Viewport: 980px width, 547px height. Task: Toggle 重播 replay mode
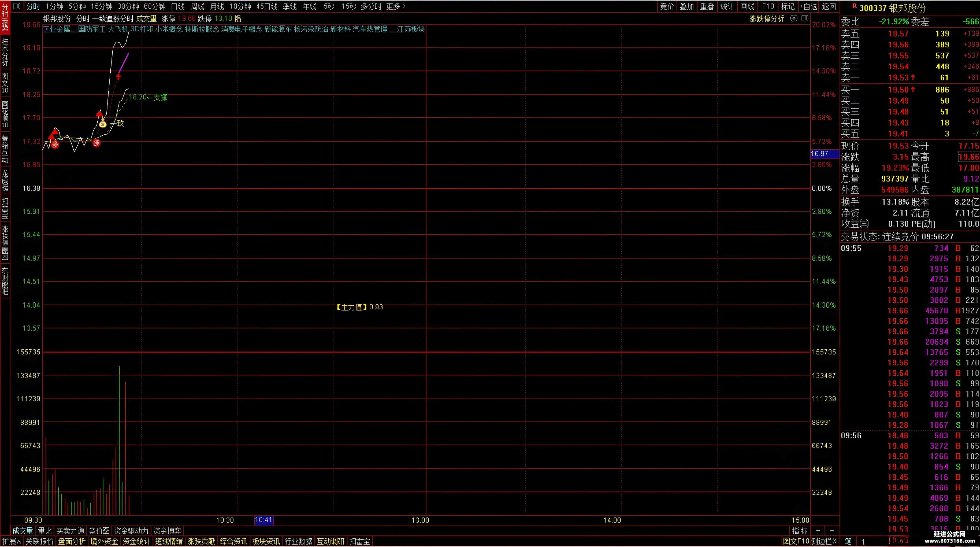[707, 6]
